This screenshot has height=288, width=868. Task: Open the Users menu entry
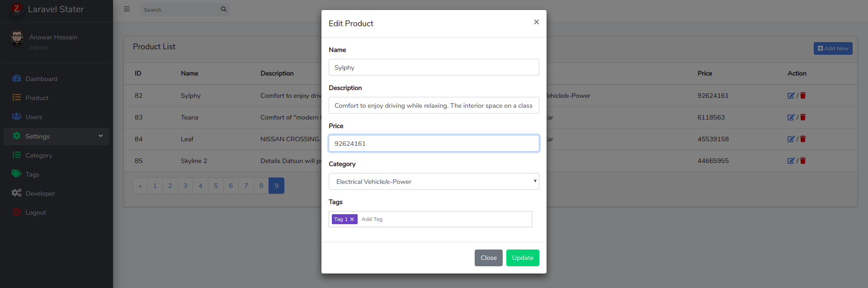(34, 116)
